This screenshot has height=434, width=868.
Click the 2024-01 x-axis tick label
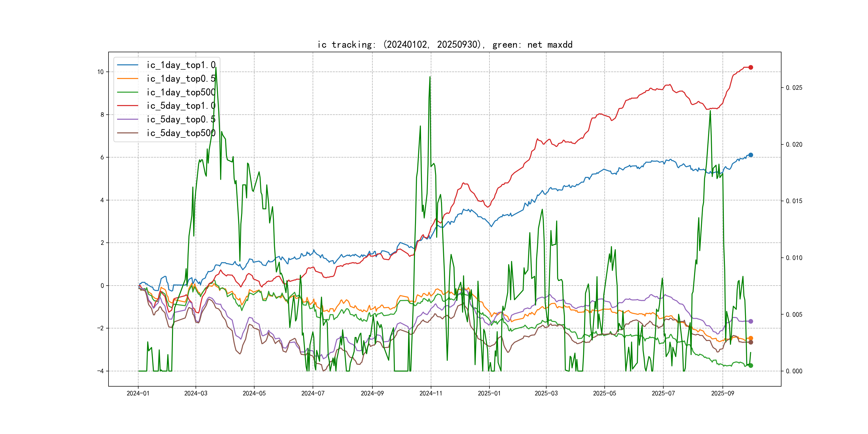tap(138, 393)
